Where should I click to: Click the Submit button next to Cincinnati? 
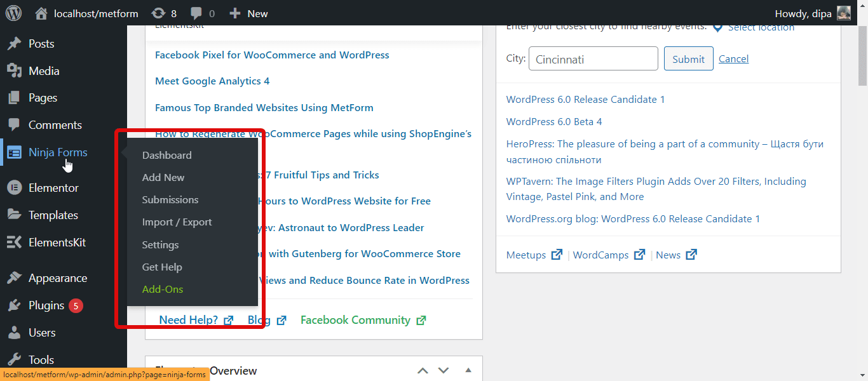688,58
